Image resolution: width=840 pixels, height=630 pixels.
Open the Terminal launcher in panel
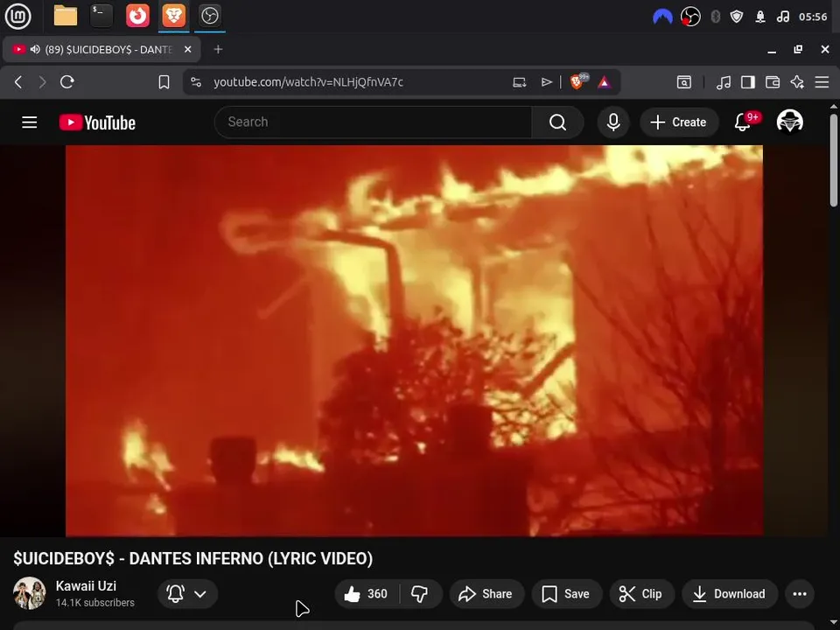(101, 16)
